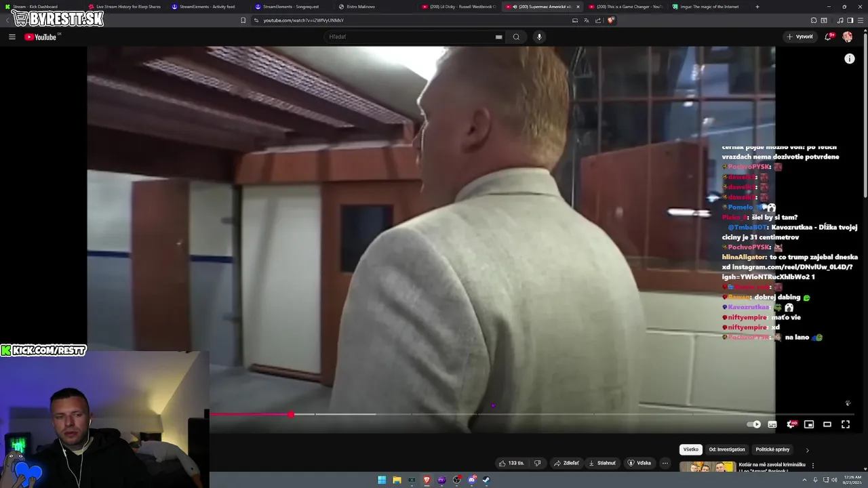The height and width of the screenshot is (488, 868).
Task: Click the YouTube search magnifier button
Action: (516, 37)
